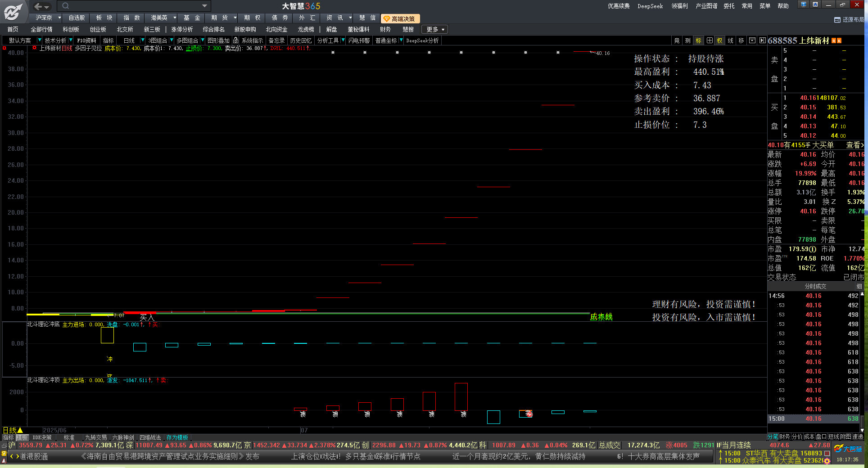
Task: Open 闪电预警 toolbar item
Action: coord(359,40)
